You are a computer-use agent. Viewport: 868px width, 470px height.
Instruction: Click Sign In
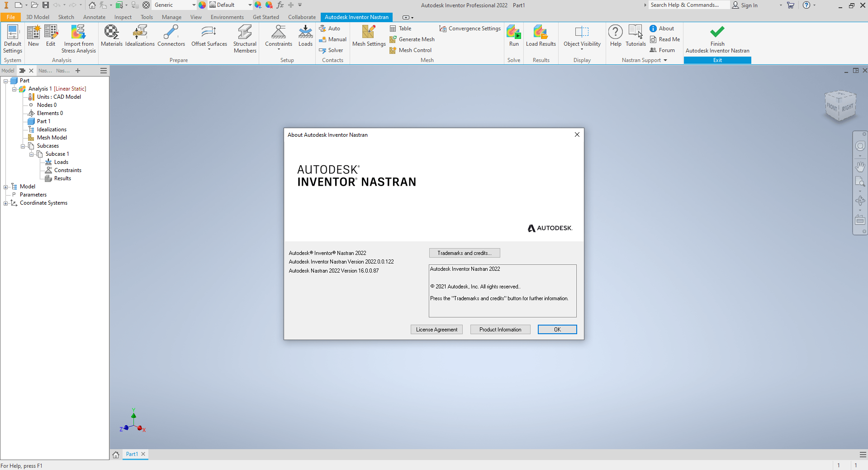pyautogui.click(x=745, y=5)
